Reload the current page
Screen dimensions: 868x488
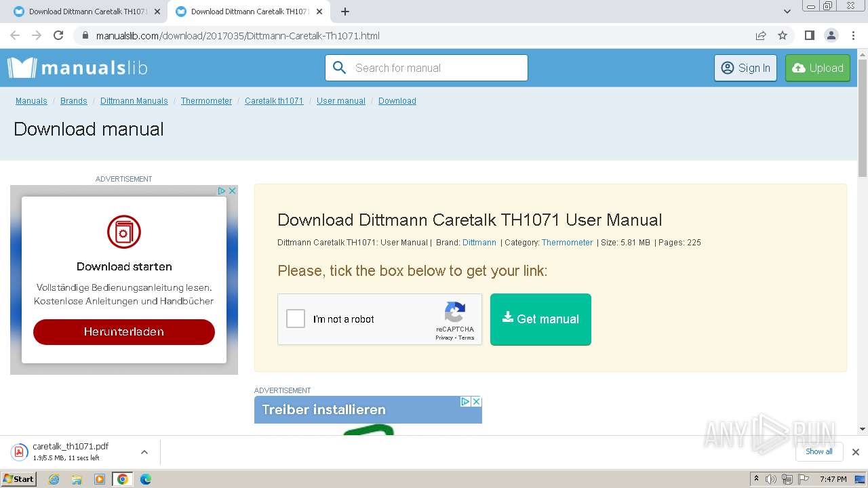(x=58, y=35)
